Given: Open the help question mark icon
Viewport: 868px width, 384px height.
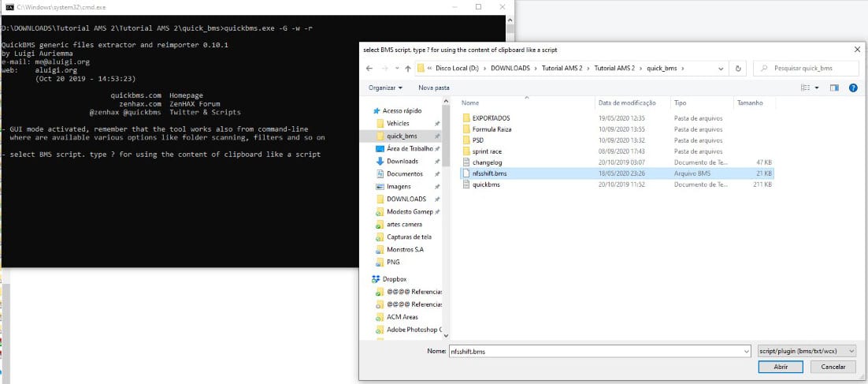Looking at the screenshot, I should [x=853, y=88].
